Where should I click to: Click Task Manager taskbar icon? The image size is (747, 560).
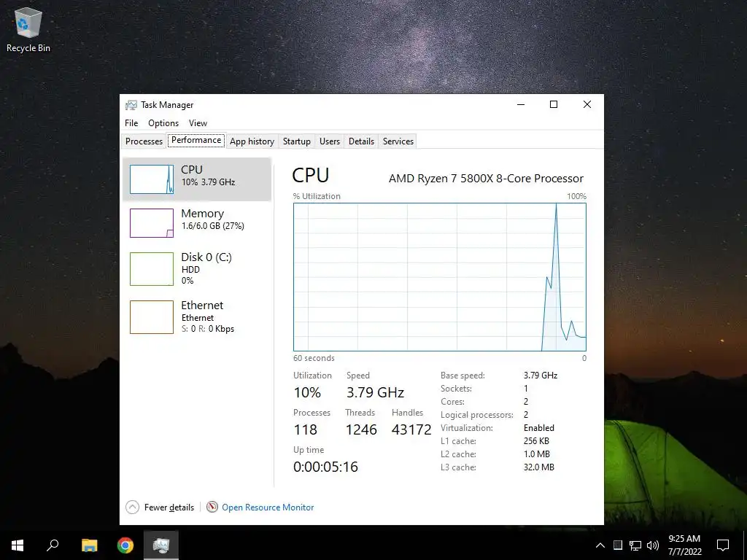(161, 545)
